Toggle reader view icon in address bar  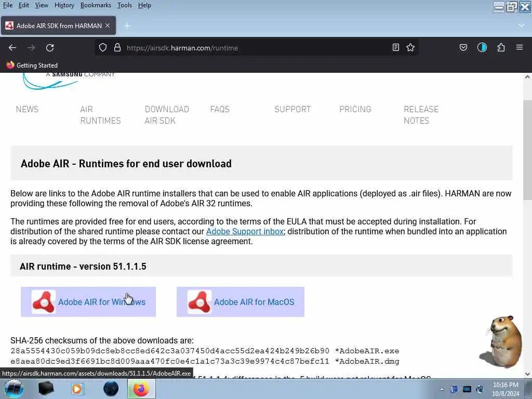(395, 47)
